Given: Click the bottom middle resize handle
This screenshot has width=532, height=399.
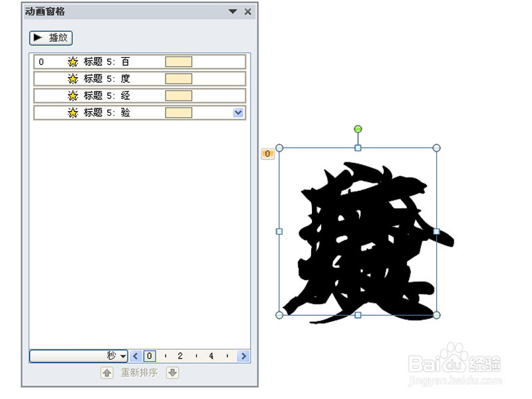Looking at the screenshot, I should 358,315.
